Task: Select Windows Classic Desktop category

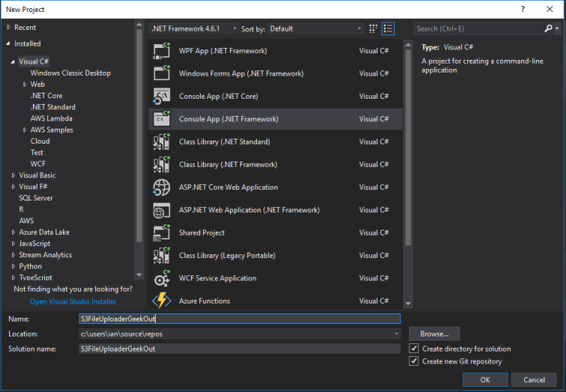Action: click(x=70, y=73)
